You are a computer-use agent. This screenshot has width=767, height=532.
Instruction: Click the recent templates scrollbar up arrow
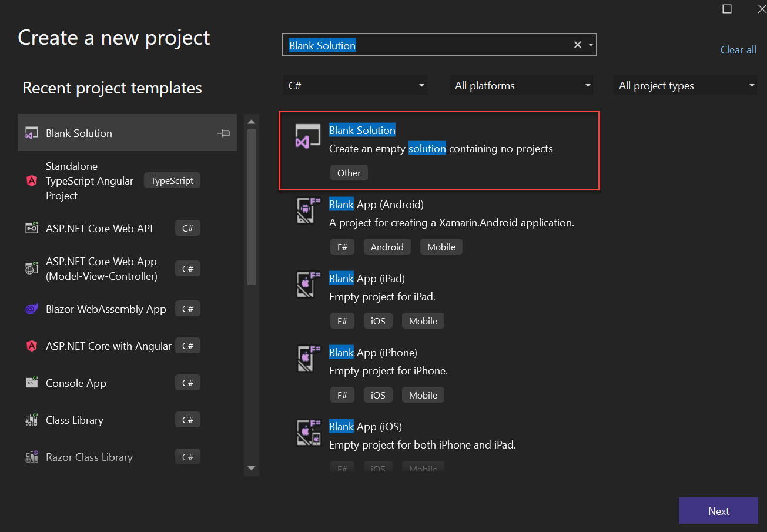252,122
